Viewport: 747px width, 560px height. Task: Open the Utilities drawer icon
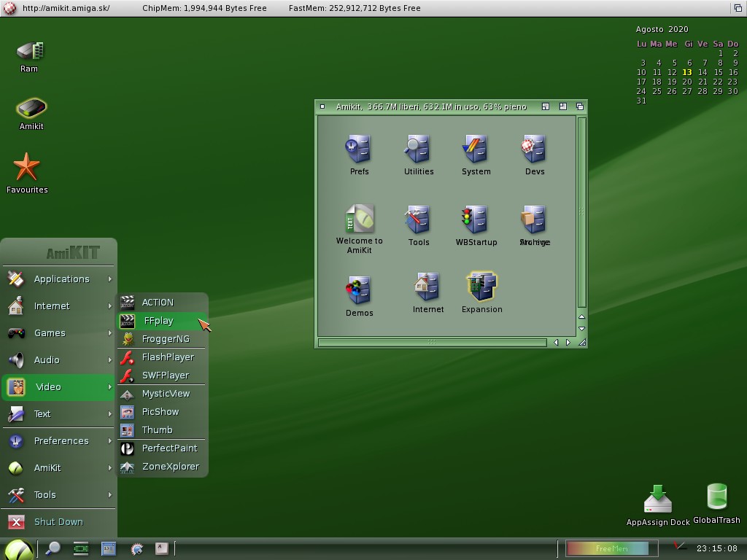tap(418, 149)
